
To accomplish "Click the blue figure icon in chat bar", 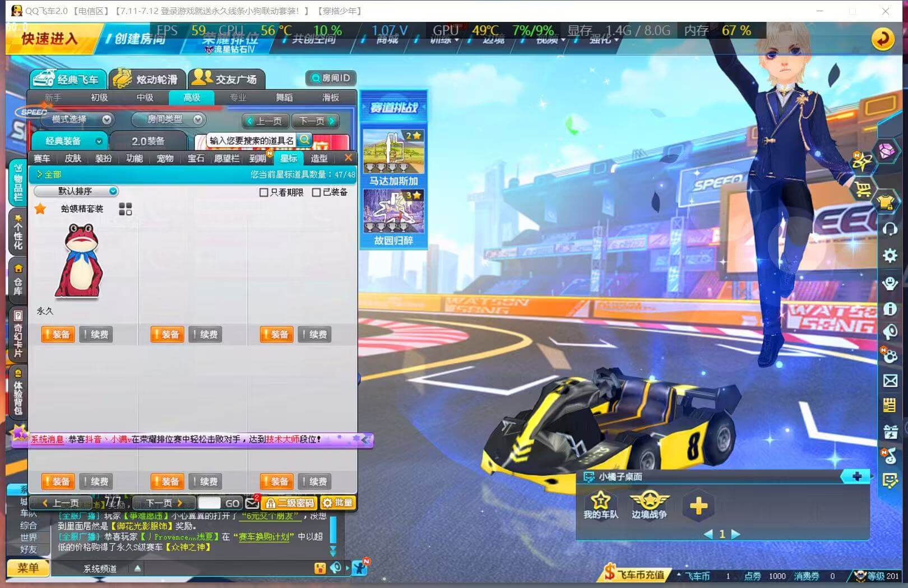I will coord(360,568).
